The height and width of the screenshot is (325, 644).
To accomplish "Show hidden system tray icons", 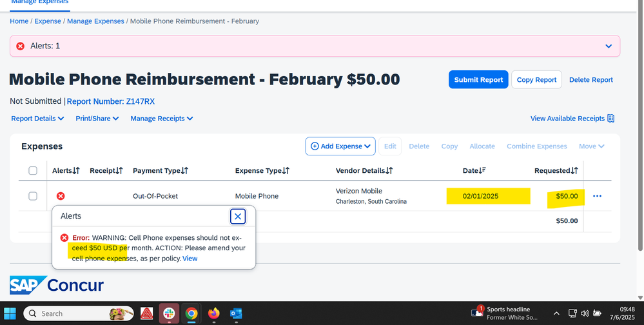I will pos(556,313).
